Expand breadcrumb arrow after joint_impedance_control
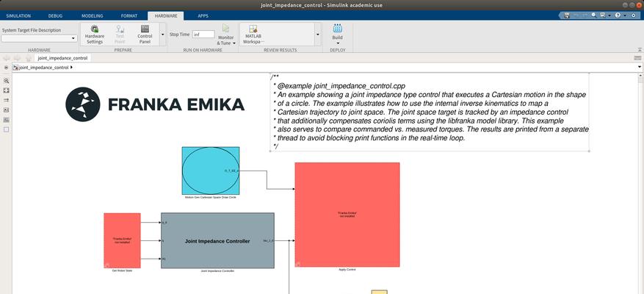The width and height of the screenshot is (644, 294). [71, 68]
